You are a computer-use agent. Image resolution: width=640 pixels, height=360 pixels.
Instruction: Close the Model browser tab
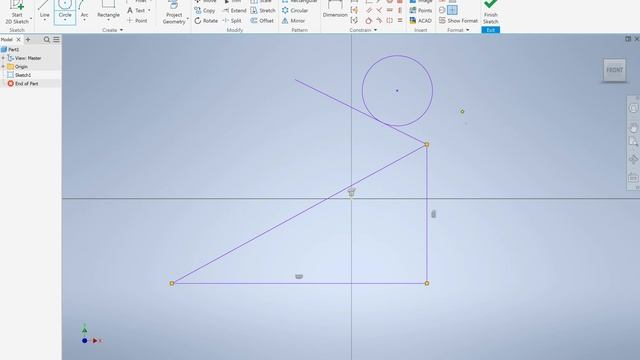pyautogui.click(x=18, y=40)
